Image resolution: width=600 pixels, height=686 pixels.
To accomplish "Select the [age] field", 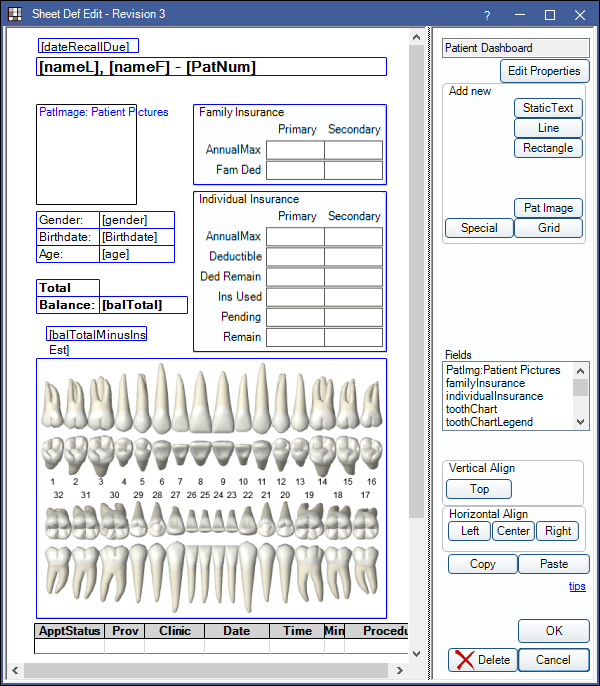I will pos(137,254).
